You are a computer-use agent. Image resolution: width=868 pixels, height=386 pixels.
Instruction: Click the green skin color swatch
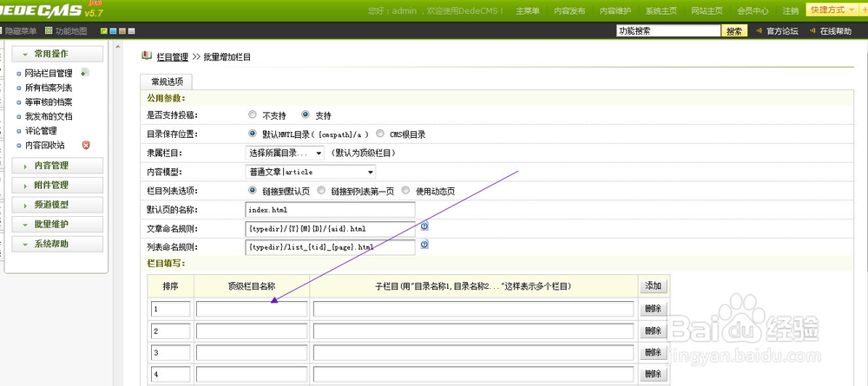pos(103,31)
